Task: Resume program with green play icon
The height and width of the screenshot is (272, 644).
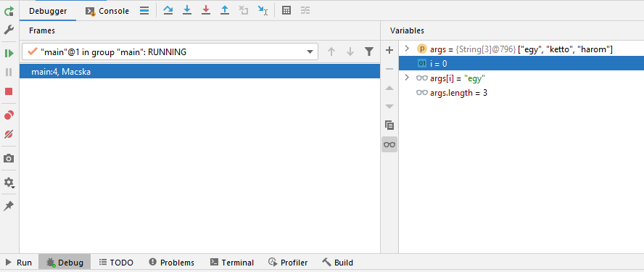Action: coord(9,53)
